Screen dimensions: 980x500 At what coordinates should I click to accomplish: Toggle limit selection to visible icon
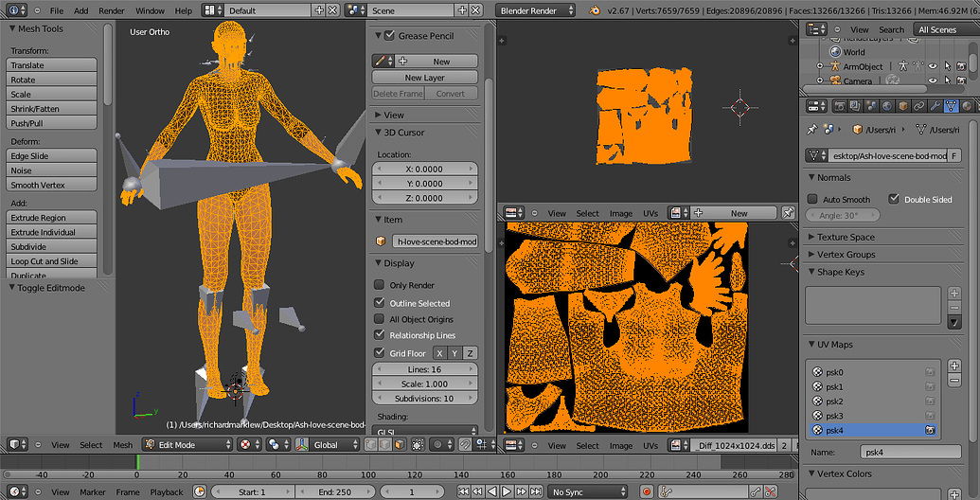[419, 444]
